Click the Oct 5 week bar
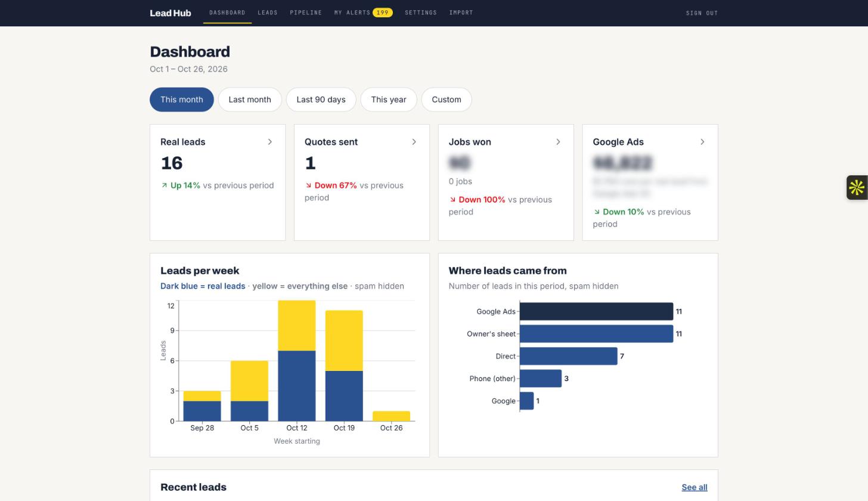 pos(250,391)
